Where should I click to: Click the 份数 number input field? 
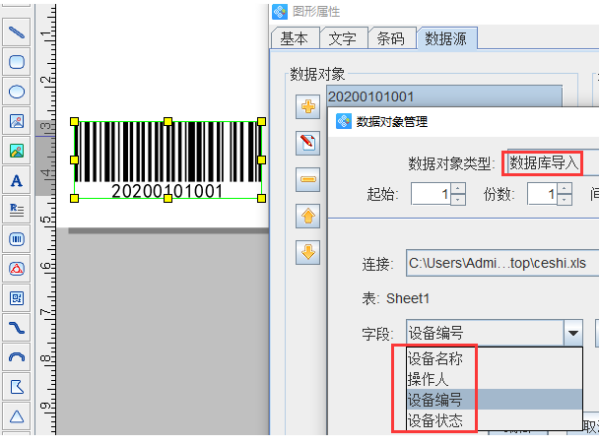(543, 194)
